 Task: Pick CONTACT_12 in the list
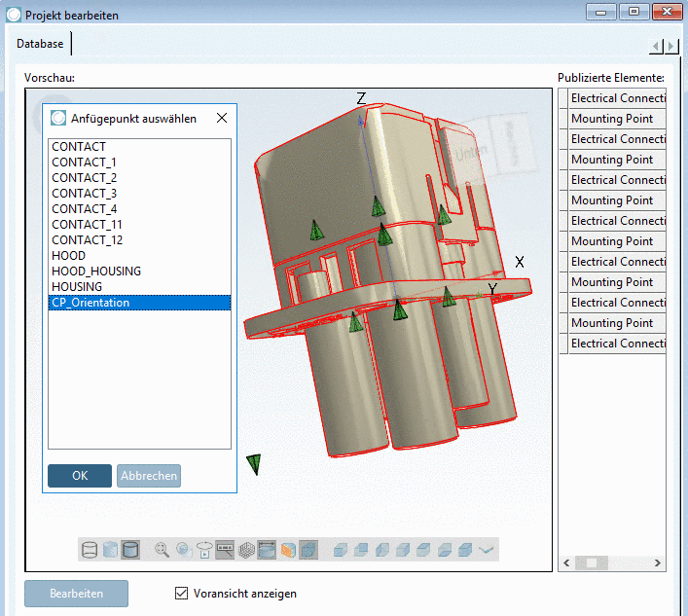[x=139, y=240]
